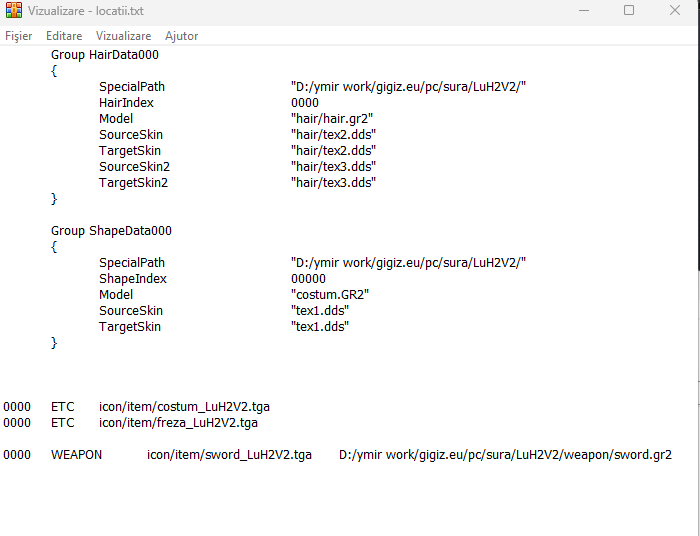Open the Ajutor menu

181,36
